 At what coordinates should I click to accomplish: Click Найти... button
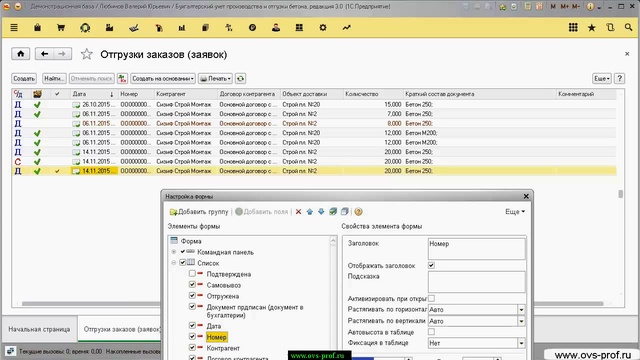54,78
